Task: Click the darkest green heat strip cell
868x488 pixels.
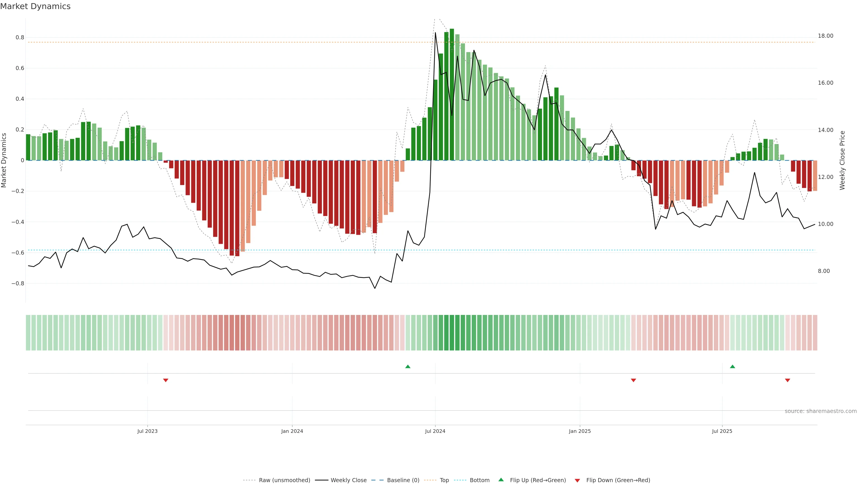Action: click(452, 333)
